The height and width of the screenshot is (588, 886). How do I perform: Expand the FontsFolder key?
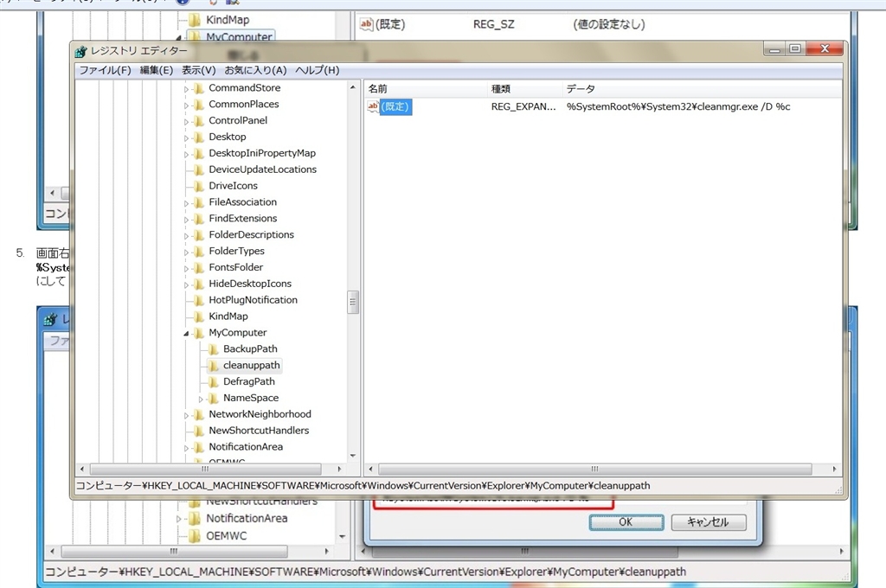pos(186,268)
